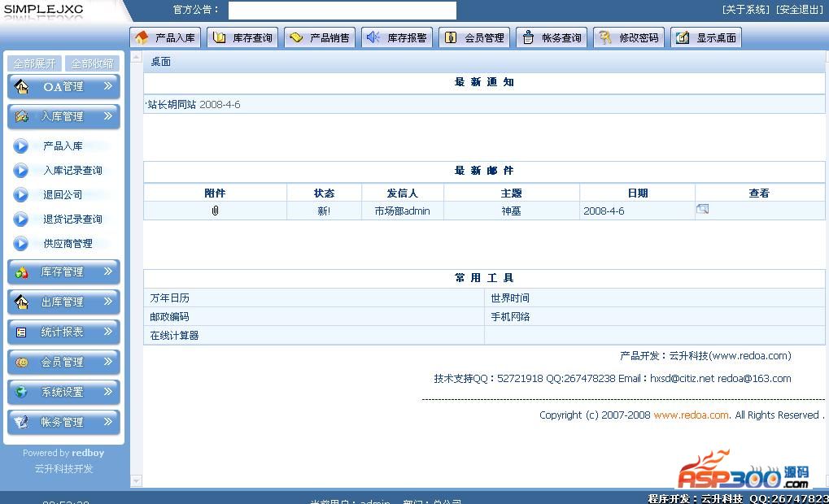The image size is (829, 504).
Task: Open 入库记录查询 in the sidebar
Action: pos(73,170)
